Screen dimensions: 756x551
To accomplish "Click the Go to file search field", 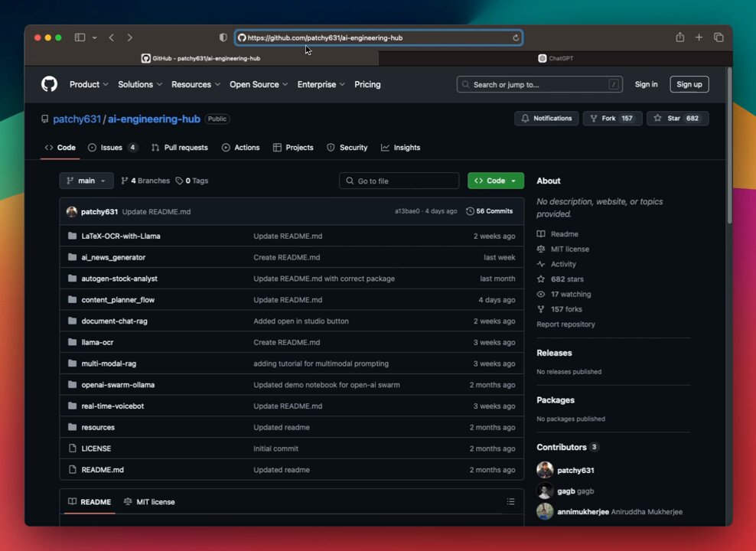I will point(399,181).
